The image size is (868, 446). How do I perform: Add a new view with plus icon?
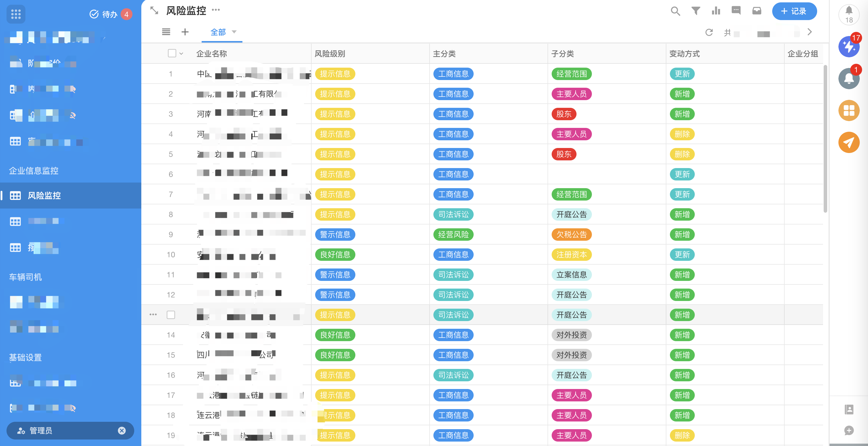tap(185, 32)
